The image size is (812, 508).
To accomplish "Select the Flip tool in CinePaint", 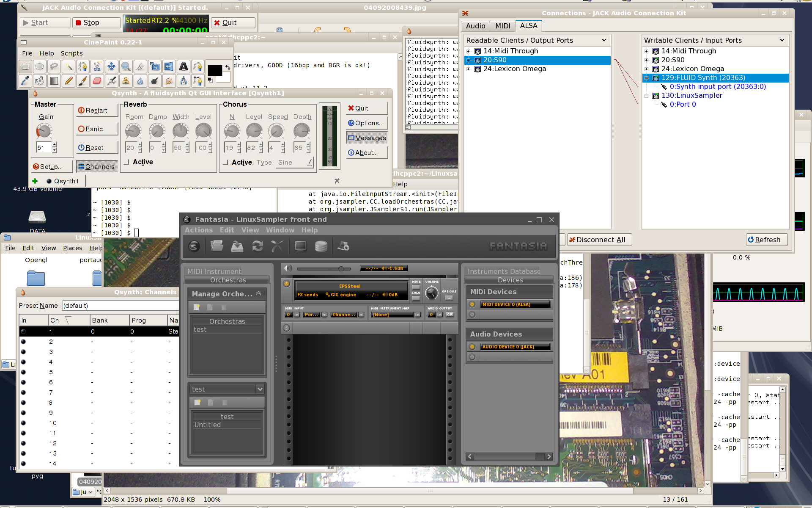I will pos(169,66).
